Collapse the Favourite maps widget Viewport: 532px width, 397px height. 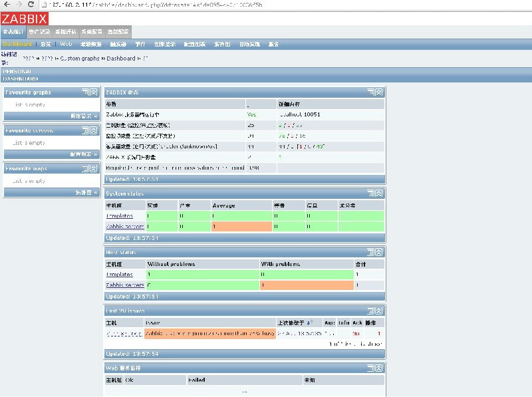(93, 169)
